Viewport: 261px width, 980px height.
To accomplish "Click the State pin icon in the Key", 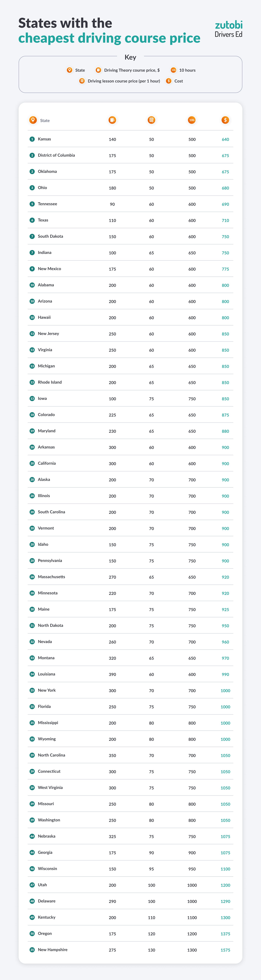I will pyautogui.click(x=69, y=70).
